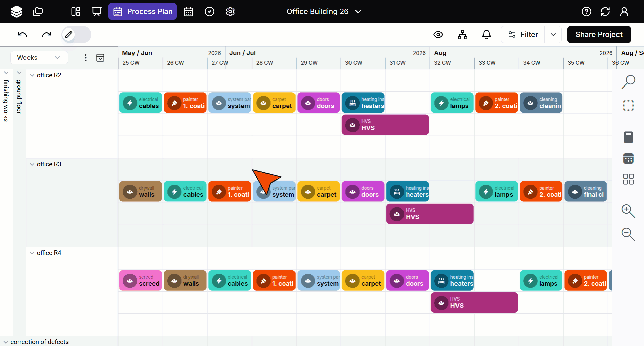Image resolution: width=644 pixels, height=346 pixels.
Task: Open the calendar view in top bar
Action: [x=188, y=12]
